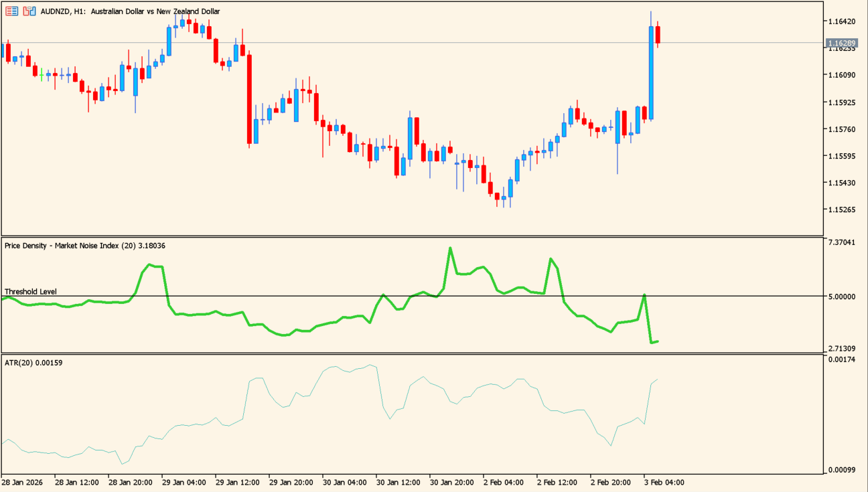Click the 0.00174 ATR scale value

(x=841, y=360)
